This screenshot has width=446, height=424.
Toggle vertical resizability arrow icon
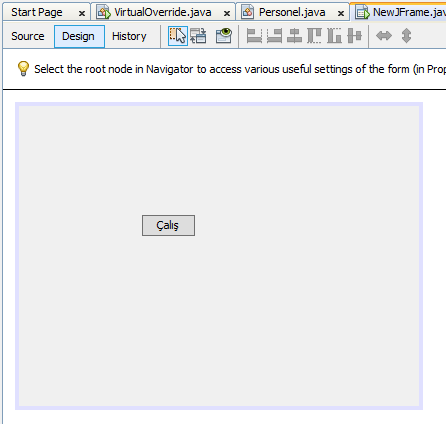tap(406, 36)
